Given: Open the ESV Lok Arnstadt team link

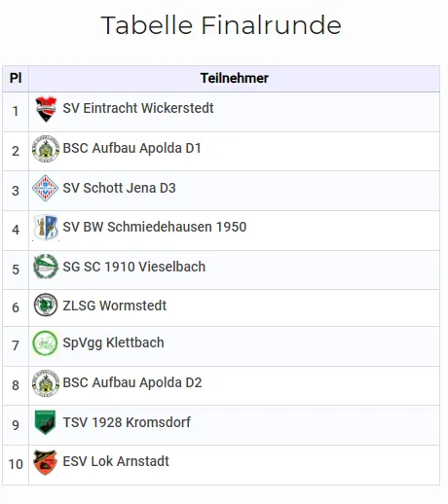Looking at the screenshot, I should point(116,461).
